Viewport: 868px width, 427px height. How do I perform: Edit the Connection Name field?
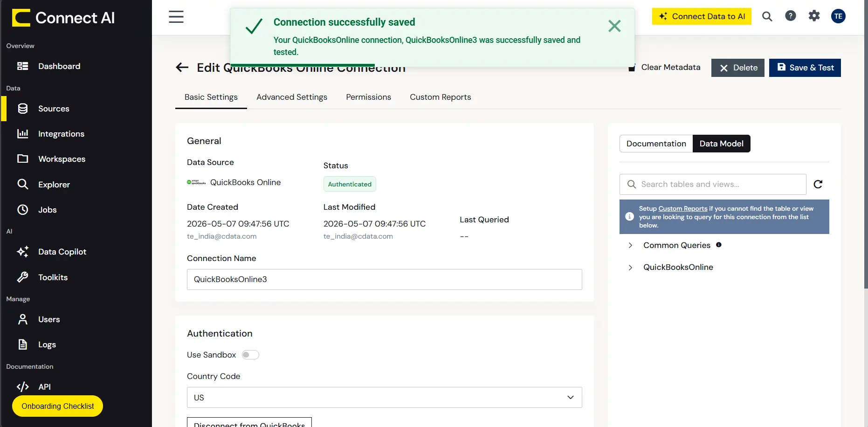point(385,279)
